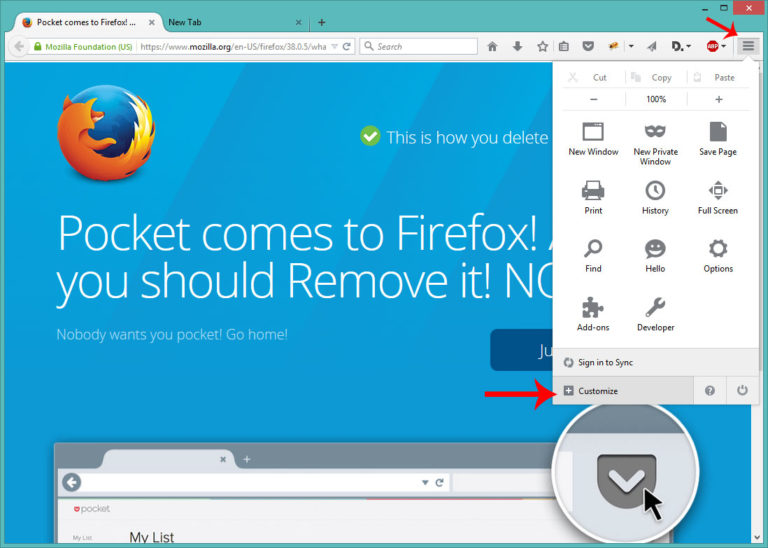Click Copy in the edit controls
Image resolution: width=768 pixels, height=548 pixels.
[x=656, y=77]
